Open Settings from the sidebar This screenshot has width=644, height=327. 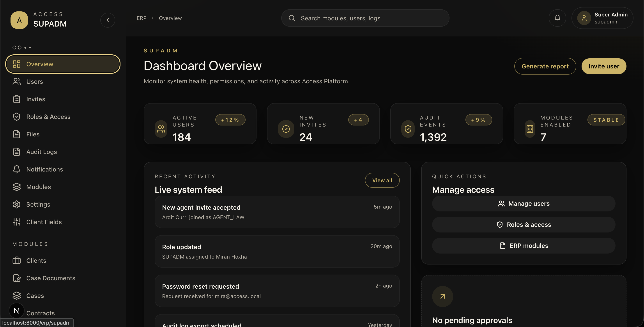pos(63,204)
